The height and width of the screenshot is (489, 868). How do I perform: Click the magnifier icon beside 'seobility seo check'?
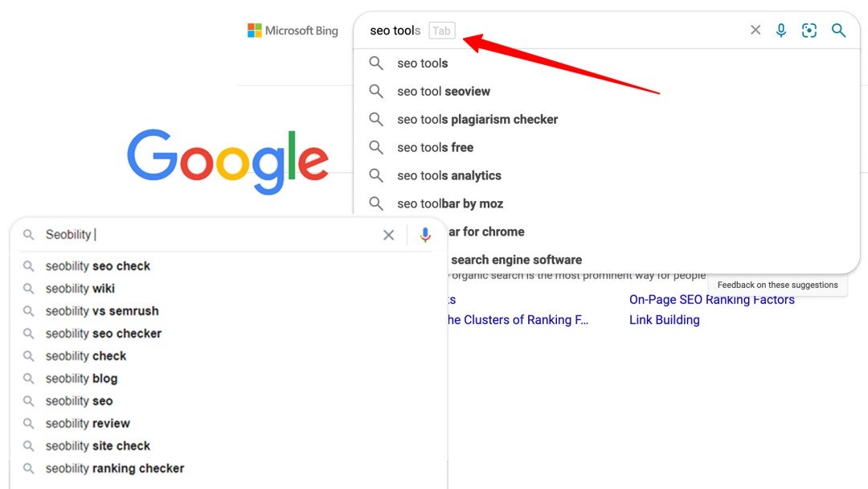27,265
